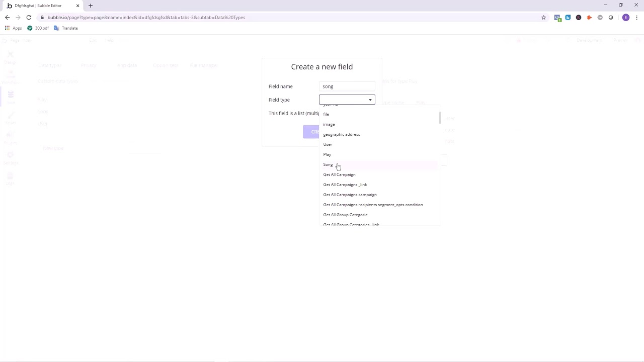Open the code extension with badge 1
Viewport: 644px width, 362px height.
557,18
